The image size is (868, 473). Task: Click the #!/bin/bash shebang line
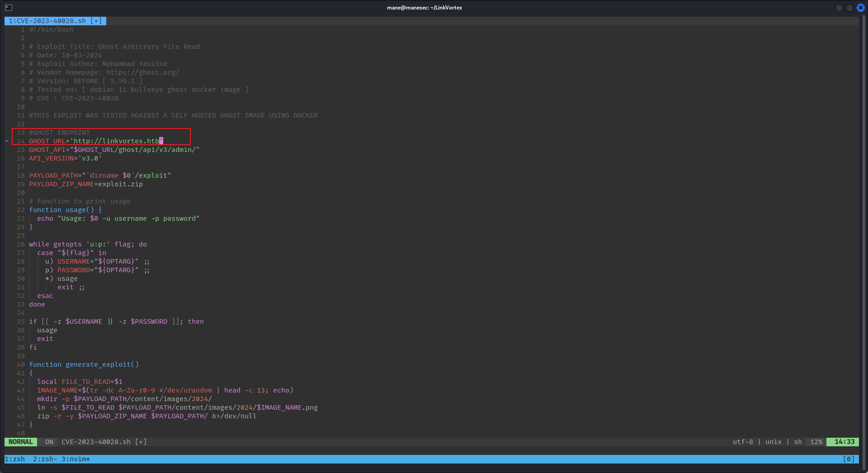52,29
